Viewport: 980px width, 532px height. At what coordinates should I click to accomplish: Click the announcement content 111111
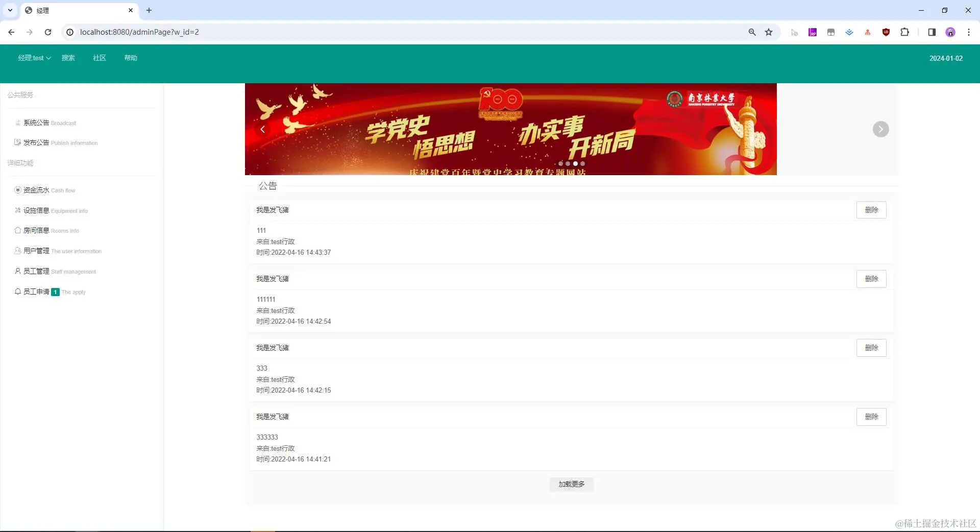click(x=266, y=300)
